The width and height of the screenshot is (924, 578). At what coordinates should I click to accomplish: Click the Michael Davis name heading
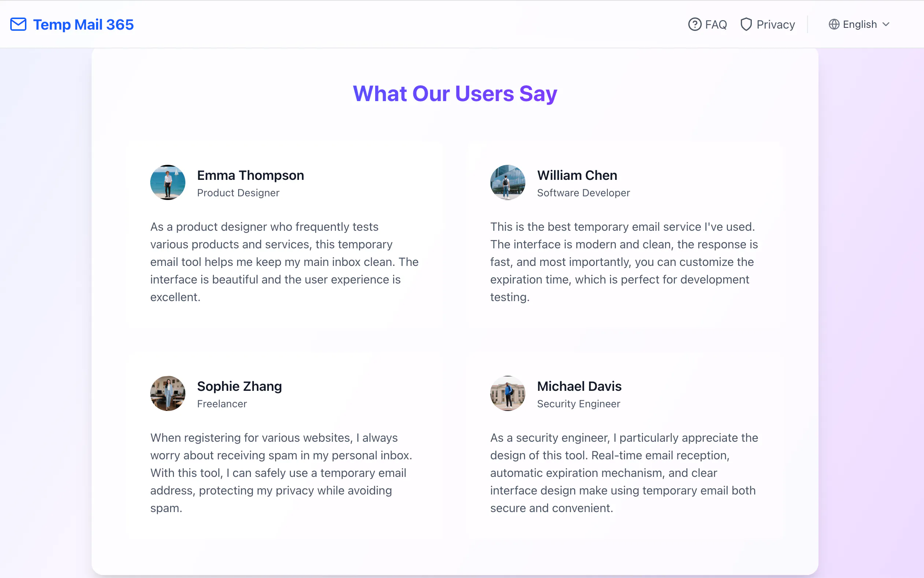coord(579,386)
